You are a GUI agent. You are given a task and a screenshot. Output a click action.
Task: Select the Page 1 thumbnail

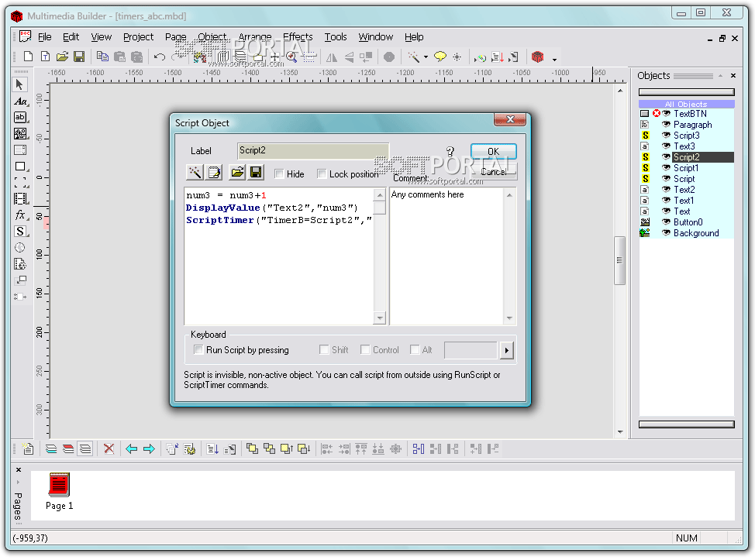[60, 487]
